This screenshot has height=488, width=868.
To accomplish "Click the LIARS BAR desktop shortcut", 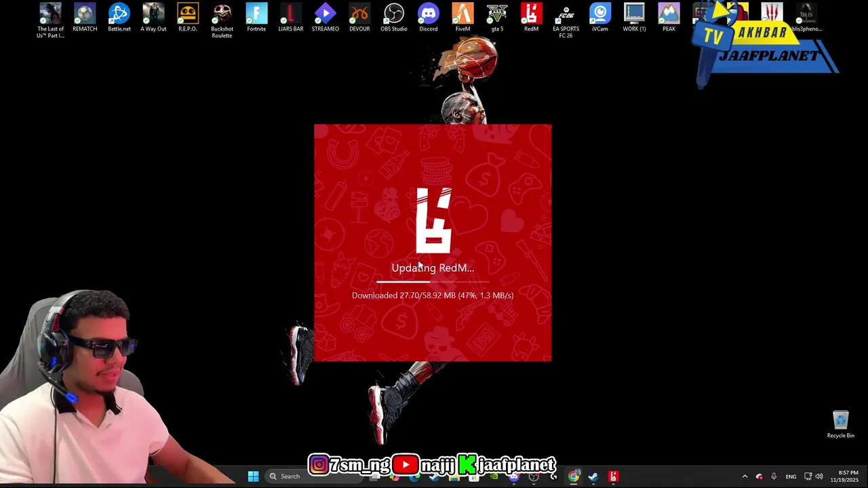I will 291,18.
